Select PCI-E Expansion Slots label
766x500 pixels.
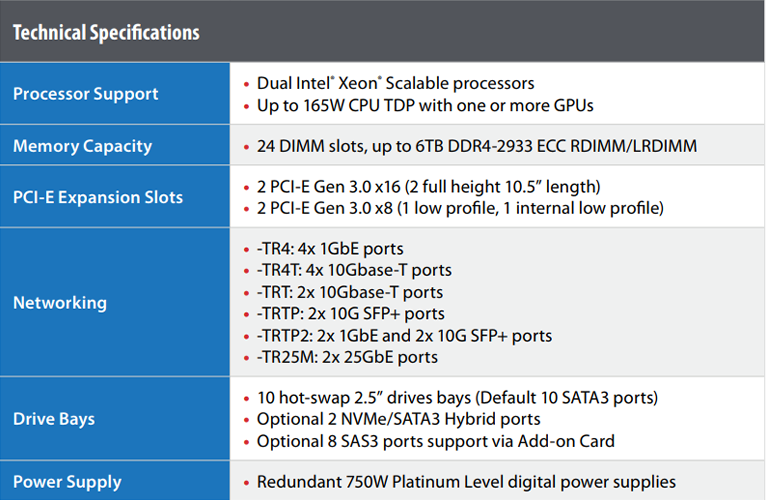[98, 197]
